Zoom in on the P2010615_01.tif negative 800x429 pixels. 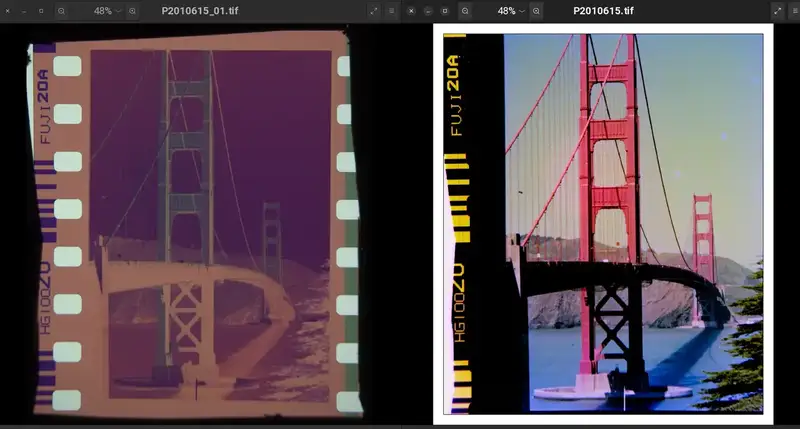(x=133, y=11)
